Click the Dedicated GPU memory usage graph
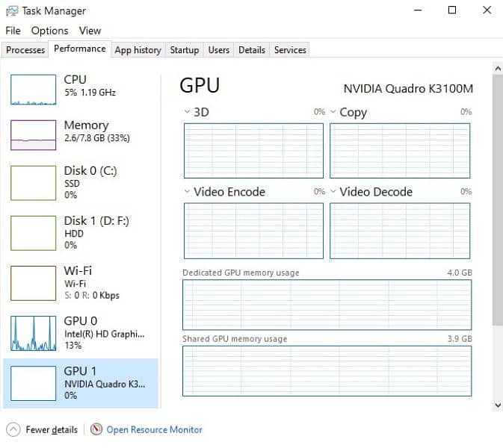Screen dimensions: 503x448 (327, 305)
